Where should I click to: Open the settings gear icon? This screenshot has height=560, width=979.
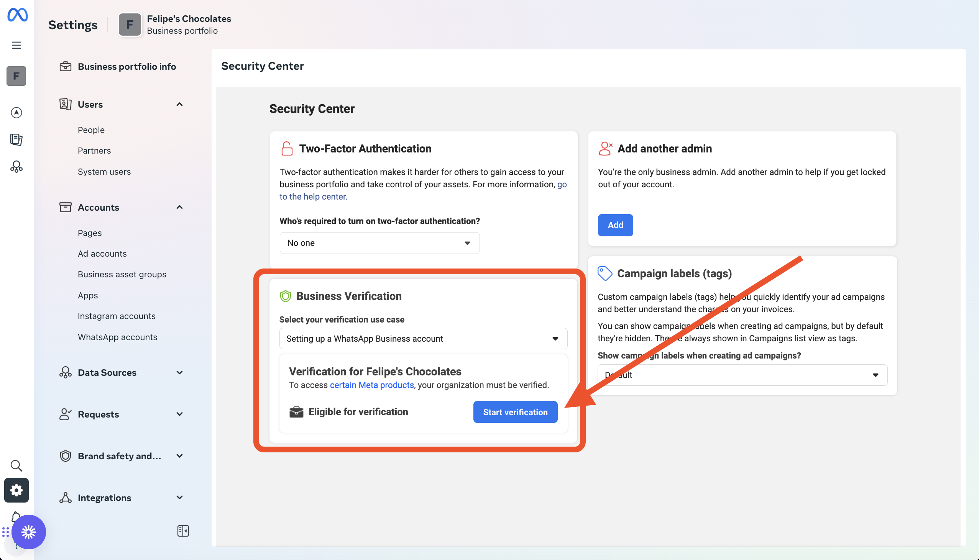16,490
